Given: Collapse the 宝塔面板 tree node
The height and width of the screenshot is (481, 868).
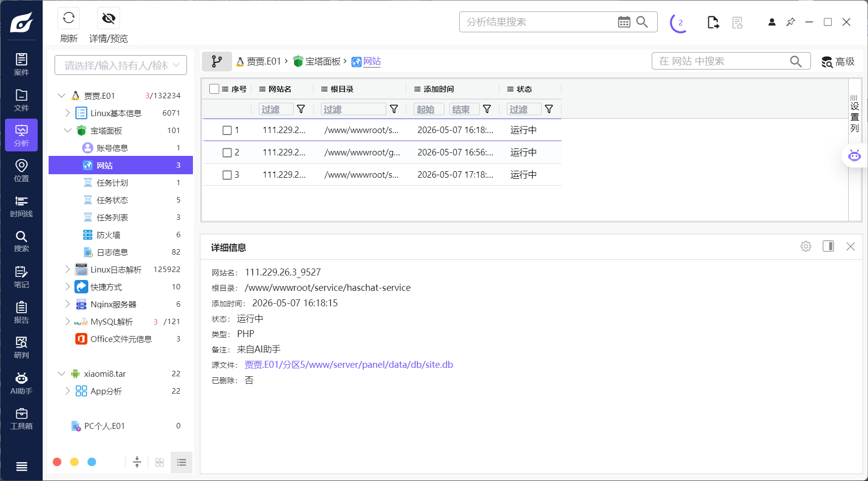Looking at the screenshot, I should [67, 131].
